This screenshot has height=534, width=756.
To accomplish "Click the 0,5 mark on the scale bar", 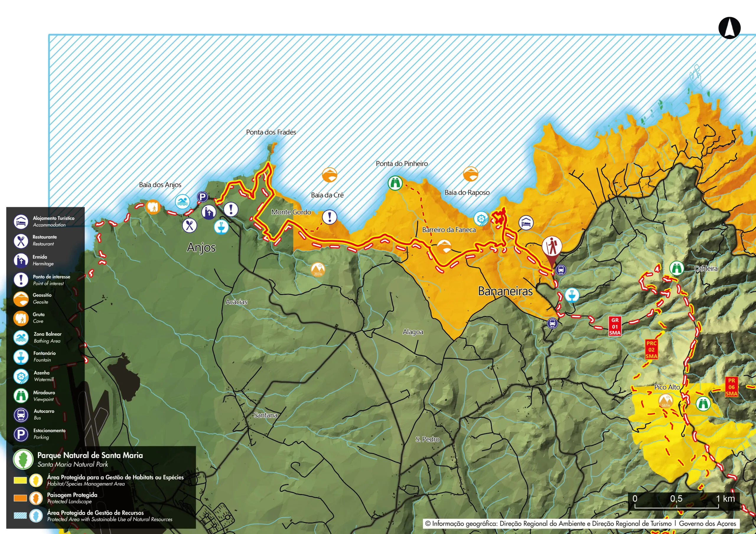I will click(676, 499).
